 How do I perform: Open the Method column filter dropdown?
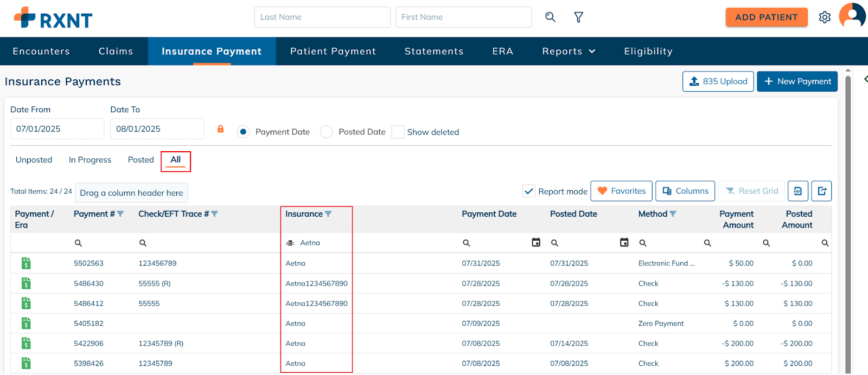pyautogui.click(x=673, y=214)
